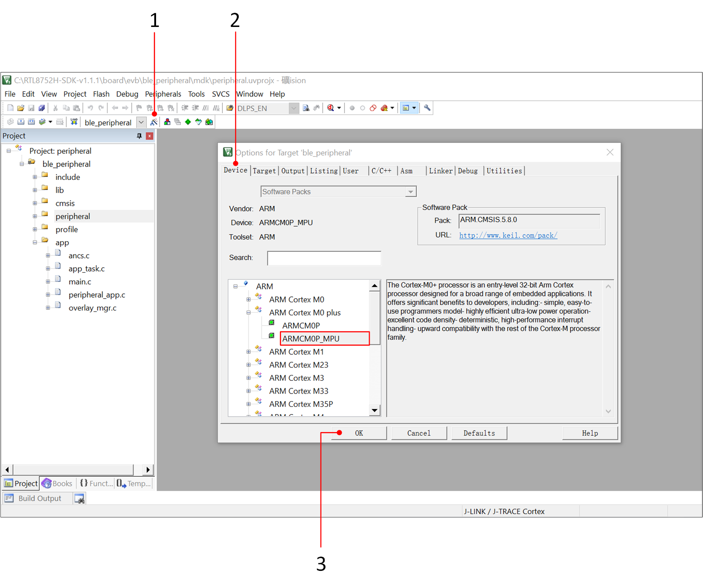Click the Manage Run-Time Environment green diamond icon
Viewport: 703px width, 588px height.
click(x=188, y=122)
